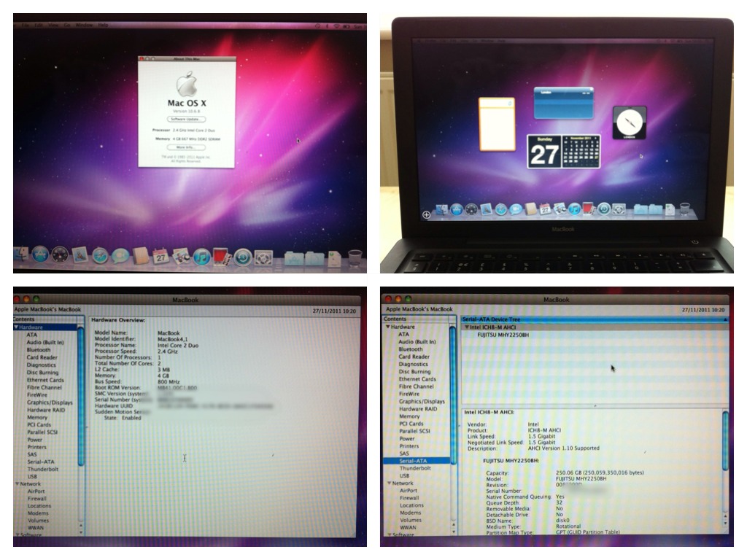Select Memory in Hardware Overview window sidebar
This screenshot has width=747, height=560.
pos(36,417)
